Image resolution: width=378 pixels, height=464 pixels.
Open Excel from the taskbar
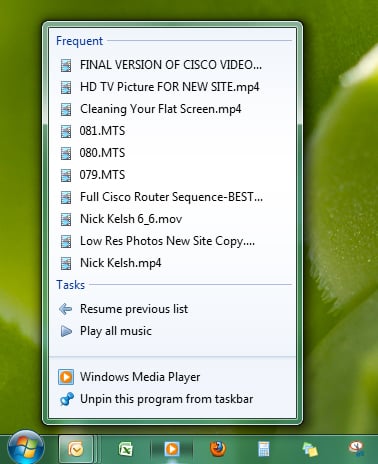[125, 449]
